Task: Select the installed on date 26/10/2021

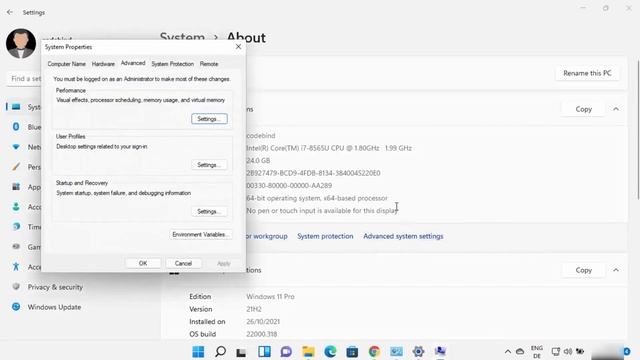Action: coord(263,322)
